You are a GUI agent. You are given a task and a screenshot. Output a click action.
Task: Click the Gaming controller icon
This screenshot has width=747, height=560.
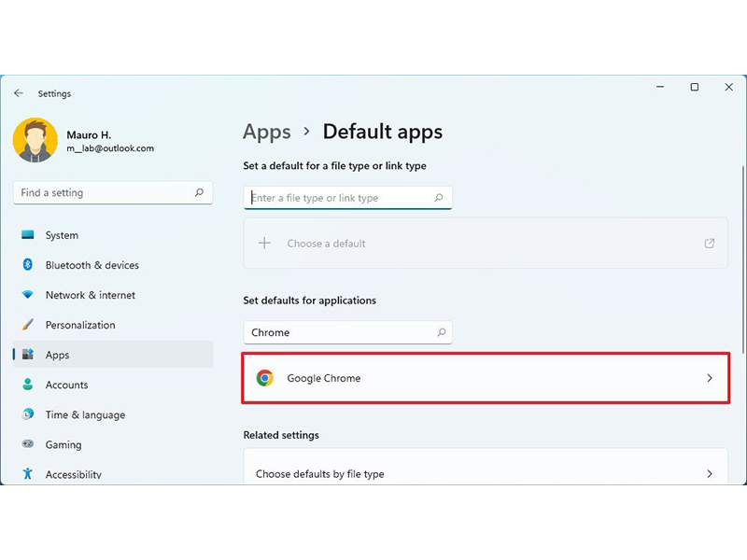pyautogui.click(x=28, y=444)
